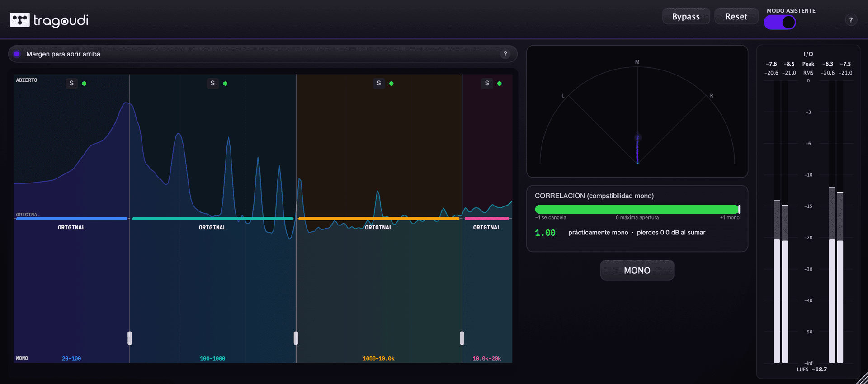Click ORIGINAL label under the 10.0k-20k band
The width and height of the screenshot is (868, 384).
pos(487,228)
